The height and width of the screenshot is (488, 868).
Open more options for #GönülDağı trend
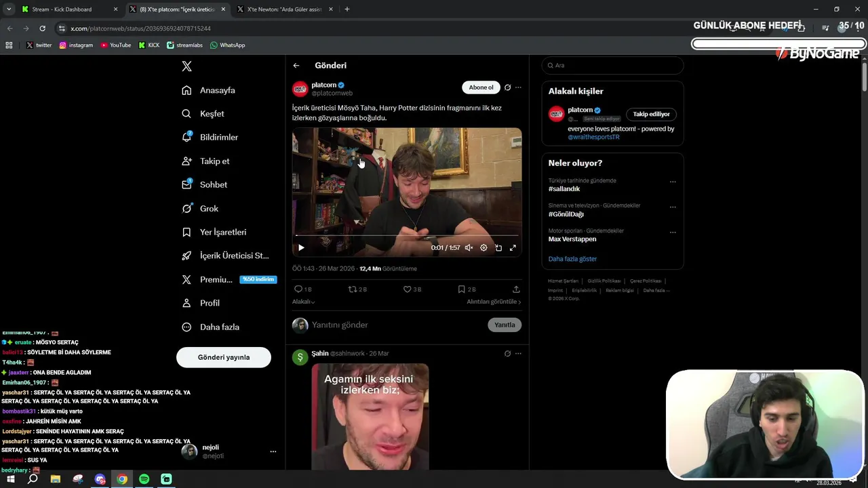pos(673,207)
